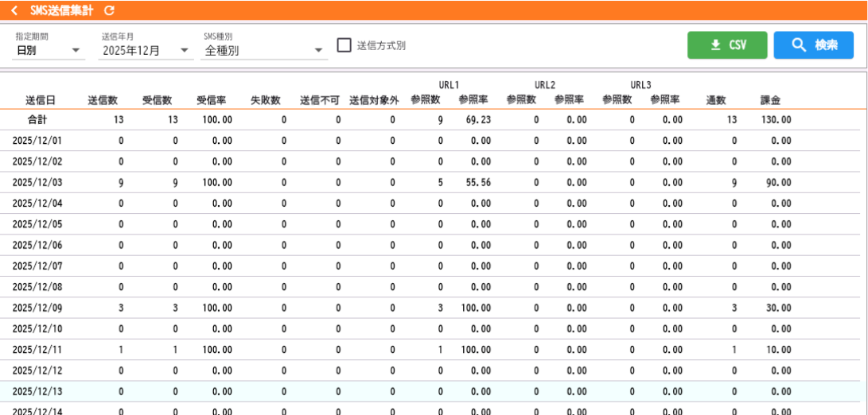Click the 55.56 reference rate cell

(477, 183)
